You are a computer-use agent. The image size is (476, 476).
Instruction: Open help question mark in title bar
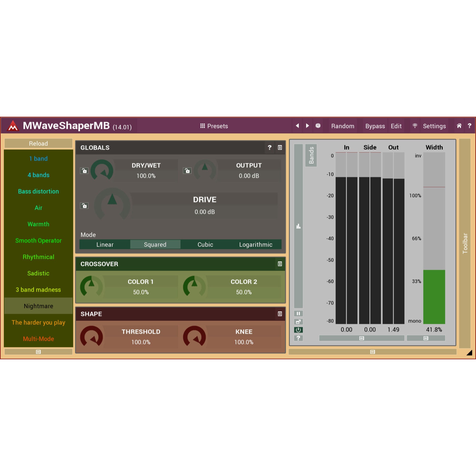(x=470, y=126)
